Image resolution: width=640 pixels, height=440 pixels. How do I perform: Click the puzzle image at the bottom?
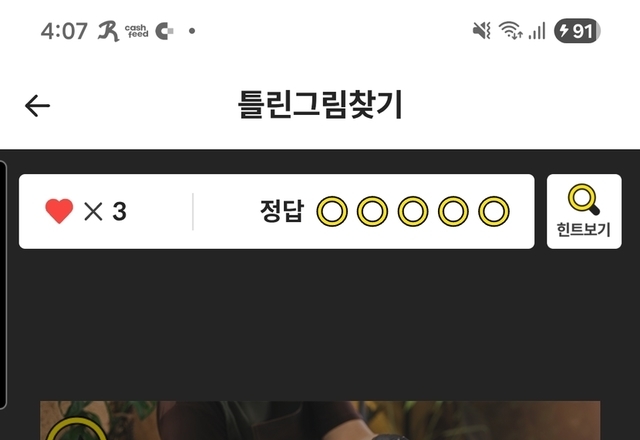tap(320, 420)
